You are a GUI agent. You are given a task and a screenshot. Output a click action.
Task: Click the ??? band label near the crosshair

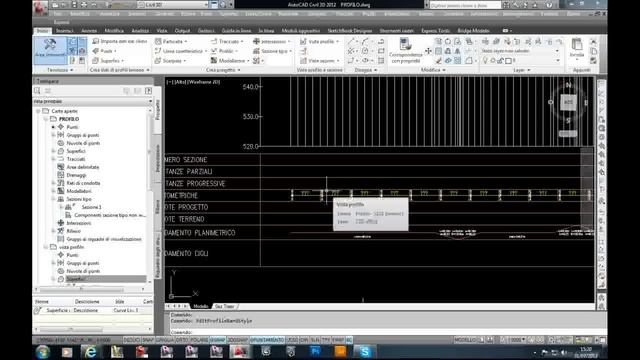[335, 193]
